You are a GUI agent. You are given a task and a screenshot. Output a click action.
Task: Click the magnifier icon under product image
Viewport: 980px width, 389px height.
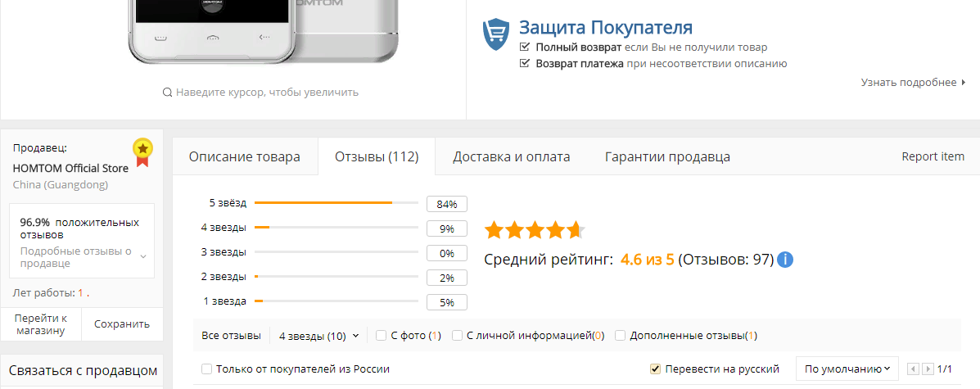(168, 93)
